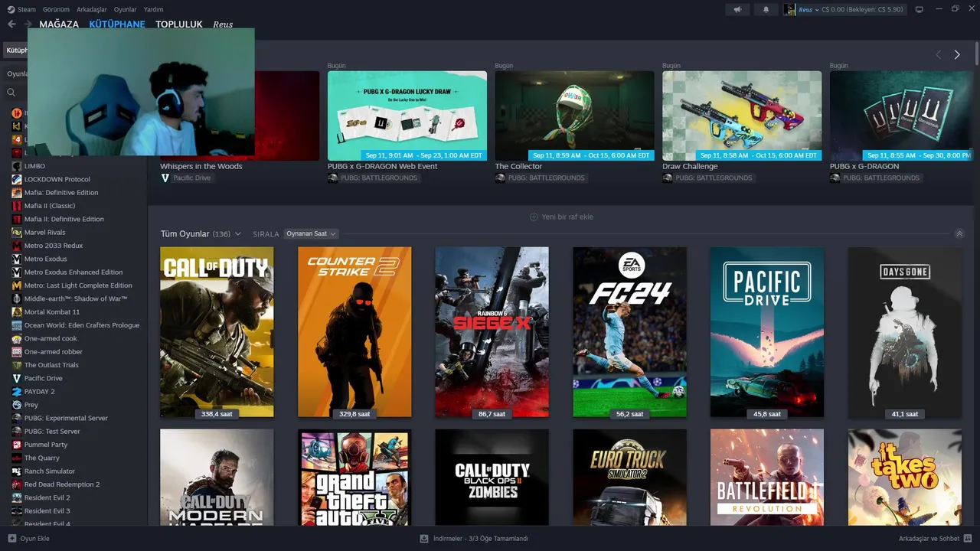
Task: Click the announcements megaphone icon
Action: [737, 10]
